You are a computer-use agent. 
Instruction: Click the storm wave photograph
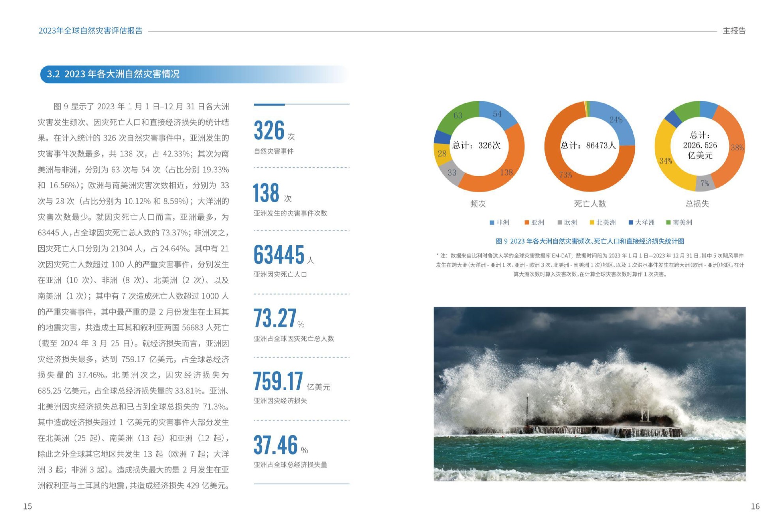(x=590, y=394)
